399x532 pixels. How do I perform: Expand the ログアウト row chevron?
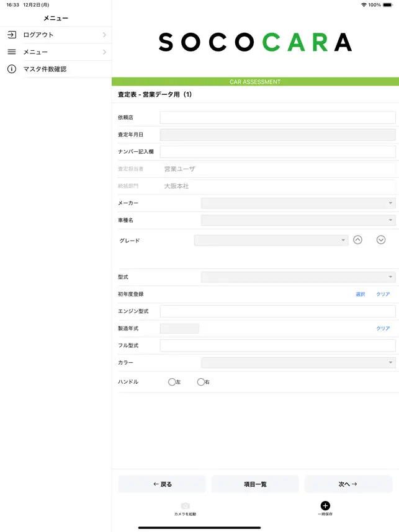[x=104, y=35]
